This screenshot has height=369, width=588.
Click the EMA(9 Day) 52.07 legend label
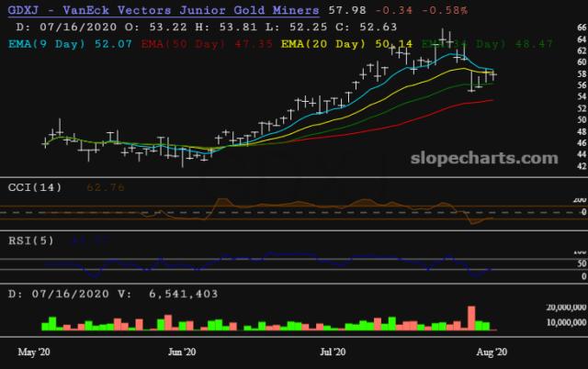click(x=70, y=44)
